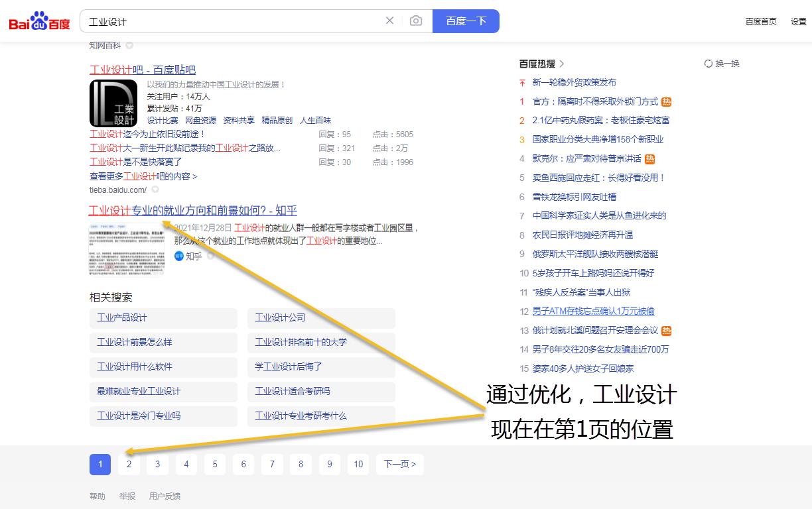Image resolution: width=812 pixels, height=509 pixels.
Task: Jump to results page 5
Action: pos(214,465)
